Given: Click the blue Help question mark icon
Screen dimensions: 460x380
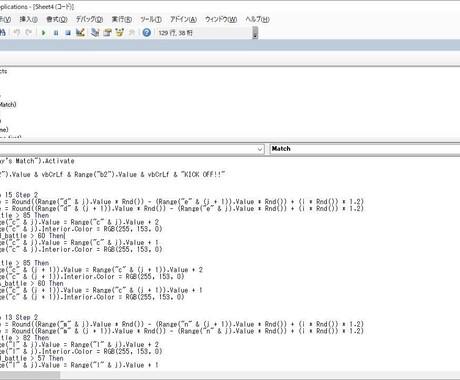Looking at the screenshot, I should (146, 32).
